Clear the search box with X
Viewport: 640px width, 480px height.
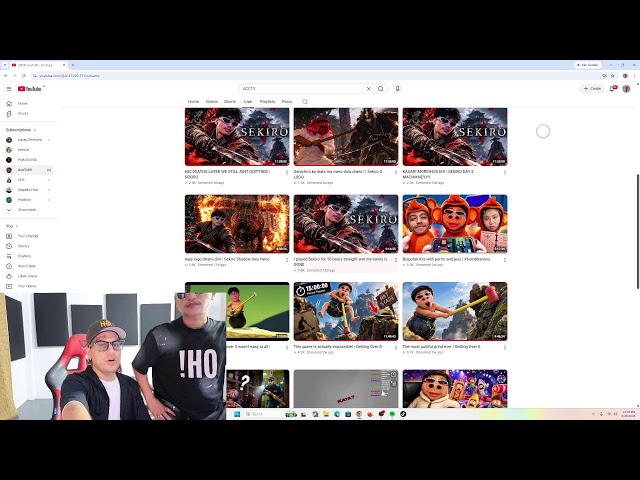[369, 89]
